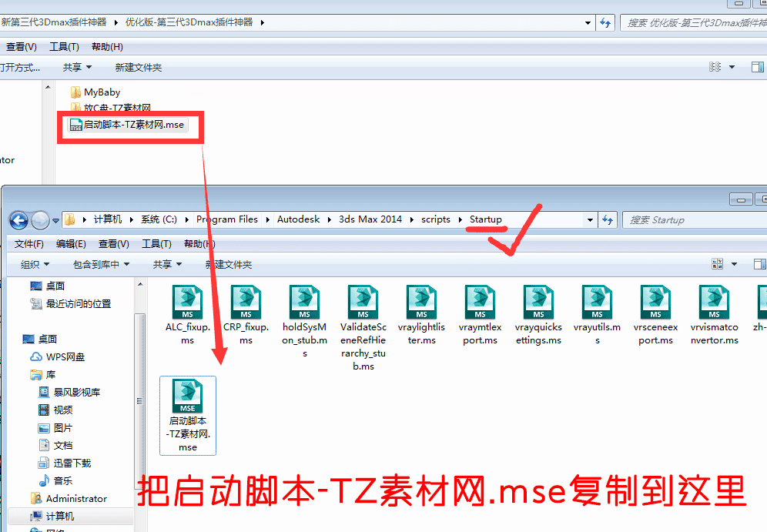The image size is (767, 532).
Task: Open 包含到库中 dropdown in Startup toolbar
Action: pyautogui.click(x=101, y=265)
